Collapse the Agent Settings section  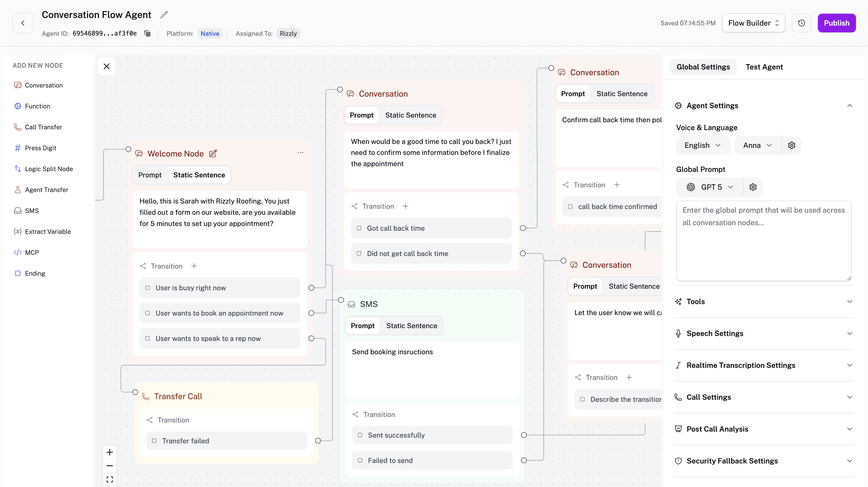[850, 106]
